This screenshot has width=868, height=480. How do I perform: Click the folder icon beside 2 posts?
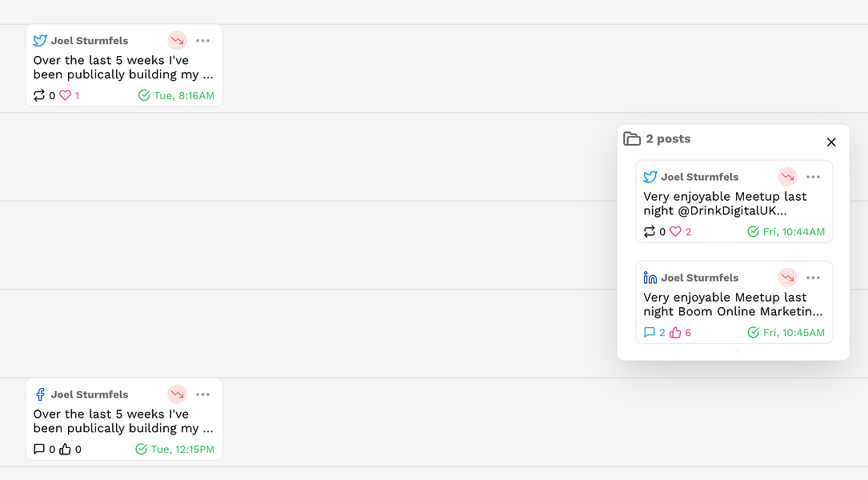coord(632,138)
